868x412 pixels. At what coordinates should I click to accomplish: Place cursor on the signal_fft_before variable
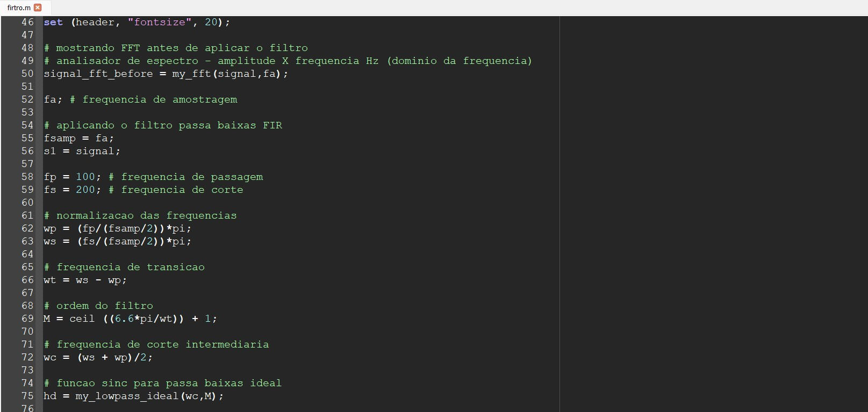98,74
